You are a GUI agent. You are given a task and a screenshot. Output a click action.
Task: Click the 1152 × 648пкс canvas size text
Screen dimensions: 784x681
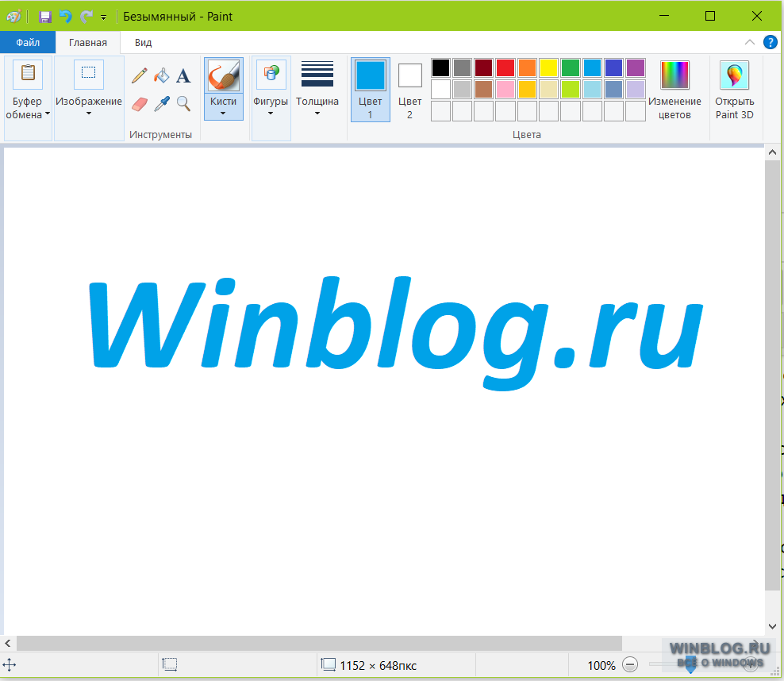coord(378,665)
